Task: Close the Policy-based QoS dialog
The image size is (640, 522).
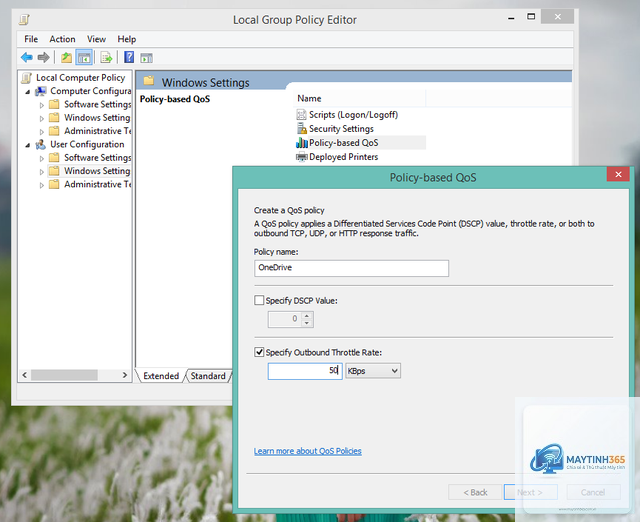Action: click(x=618, y=175)
